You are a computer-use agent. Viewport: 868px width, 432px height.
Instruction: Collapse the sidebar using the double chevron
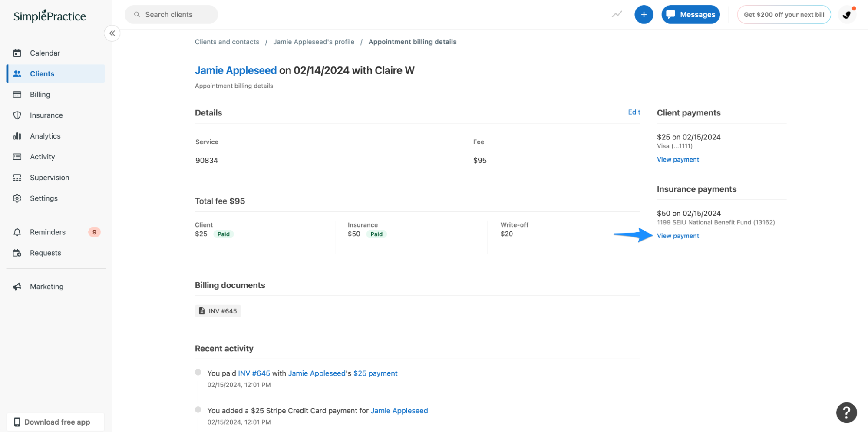(112, 33)
